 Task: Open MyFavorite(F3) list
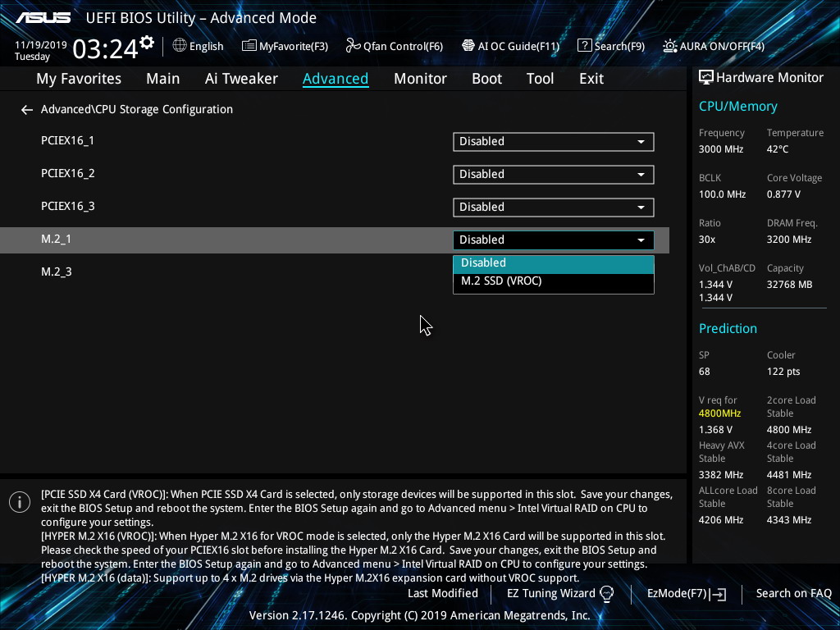point(285,46)
